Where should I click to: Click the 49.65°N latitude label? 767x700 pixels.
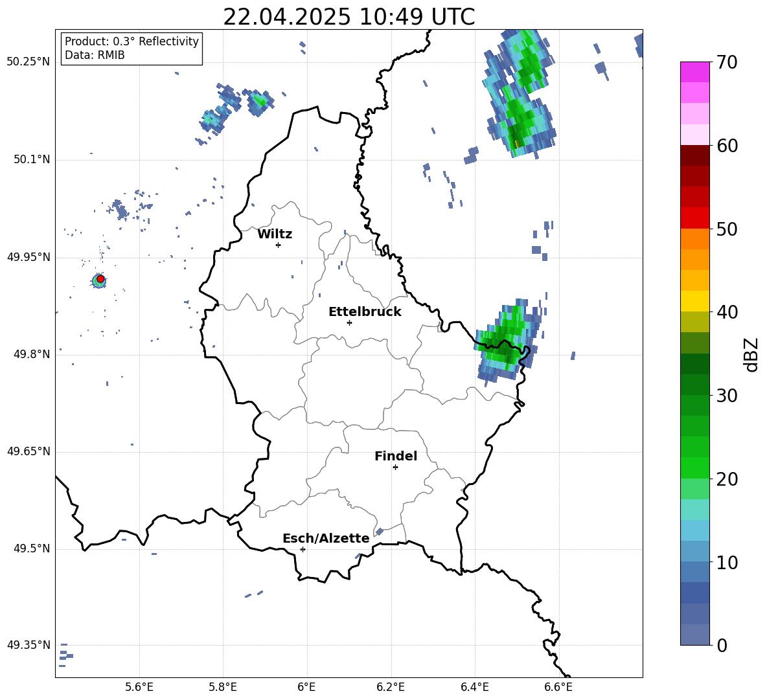pos(29,452)
